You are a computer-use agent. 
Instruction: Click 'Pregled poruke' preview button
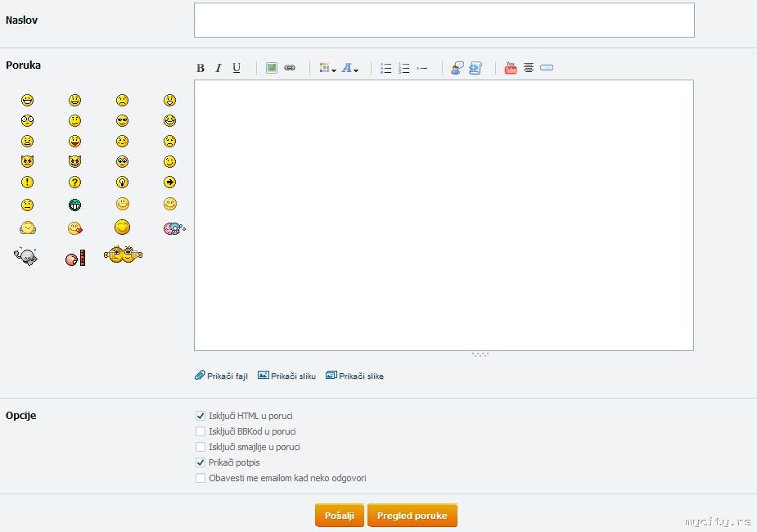(x=412, y=516)
